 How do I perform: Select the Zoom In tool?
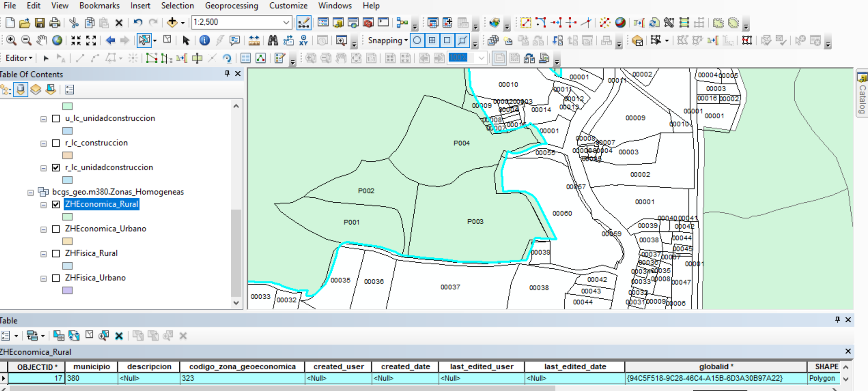click(x=11, y=40)
